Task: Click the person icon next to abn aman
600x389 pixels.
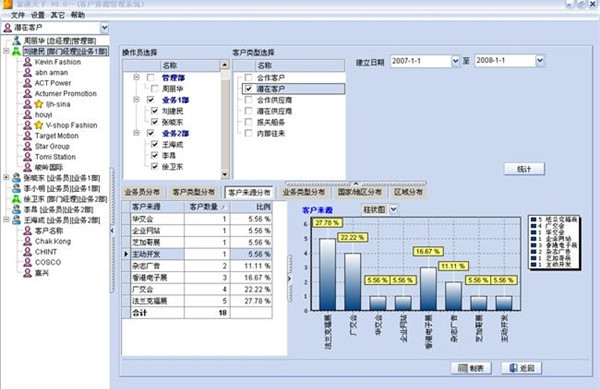Action: [x=28, y=72]
